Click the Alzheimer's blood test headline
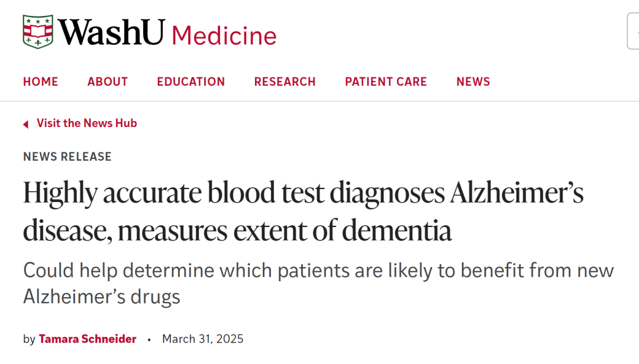This screenshot has height=364, width=639. tap(303, 212)
